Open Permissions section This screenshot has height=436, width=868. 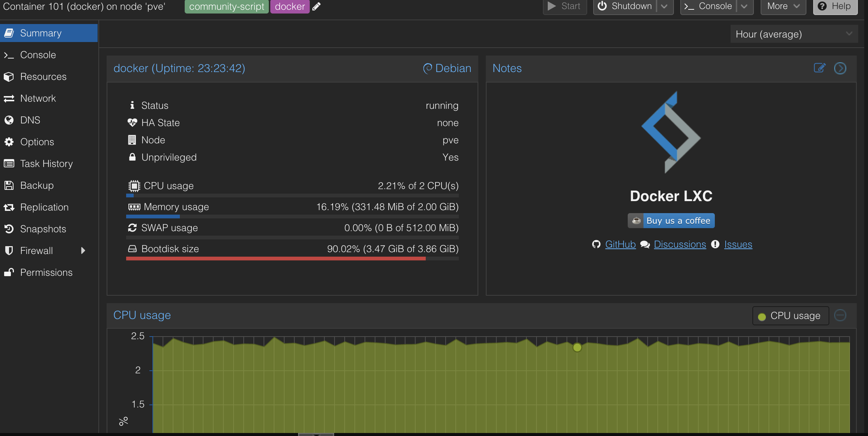click(x=49, y=272)
